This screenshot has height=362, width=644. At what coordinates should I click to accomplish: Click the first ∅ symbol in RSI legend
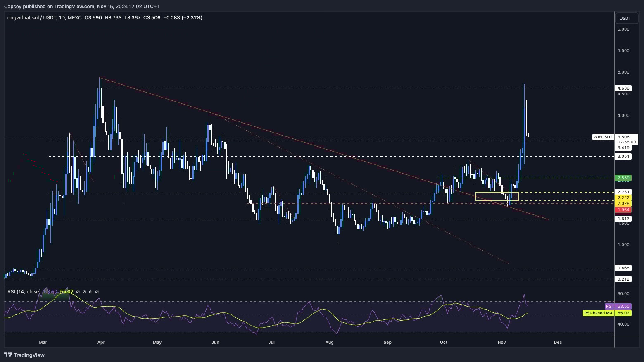coord(78,292)
